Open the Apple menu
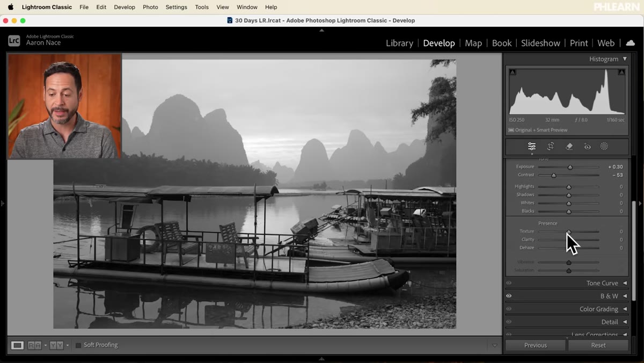 [x=10, y=7]
